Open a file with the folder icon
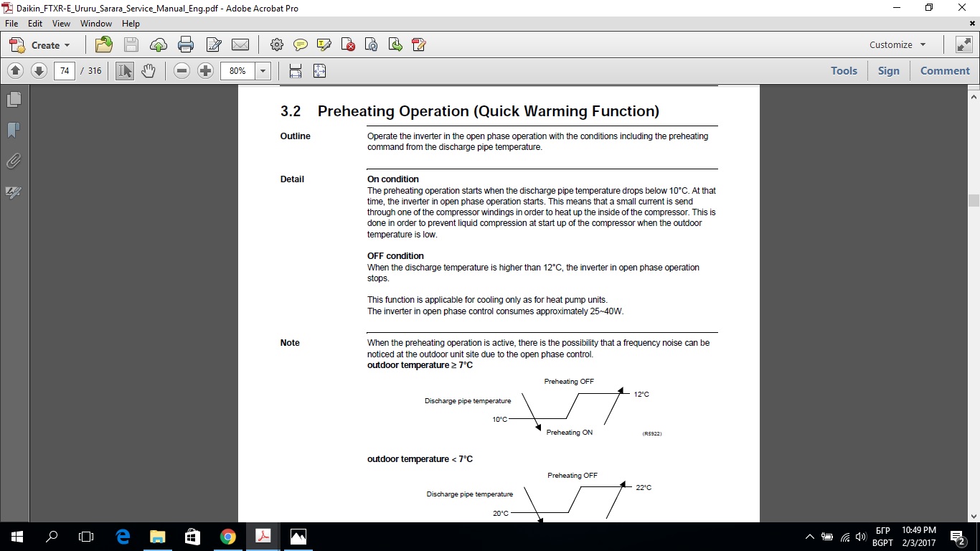 (x=104, y=44)
